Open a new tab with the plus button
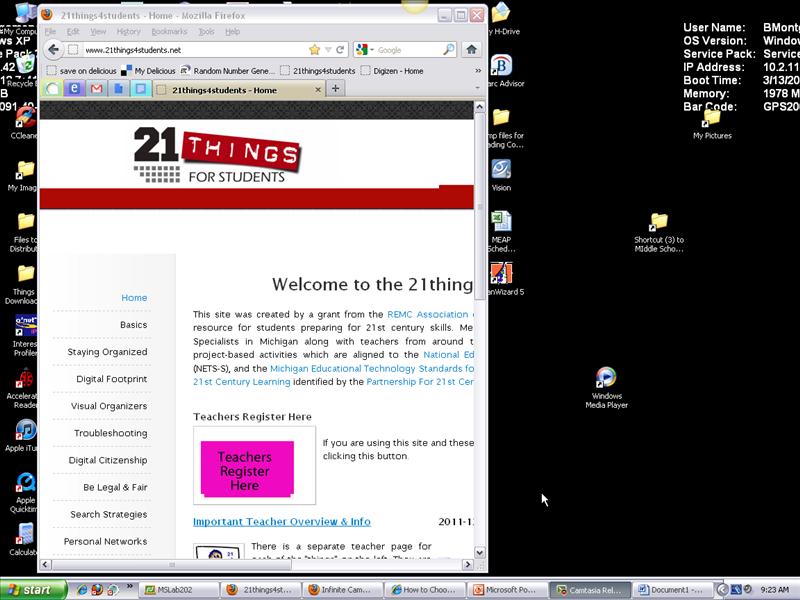Screen dimensions: 800x600 [335, 88]
